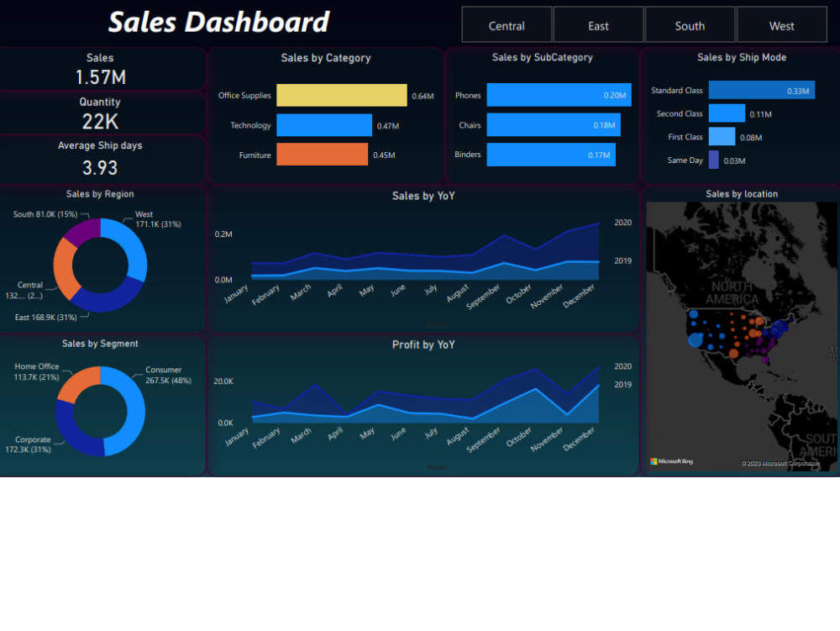Click the Technology bar in Sales by Category
This screenshot has width=840, height=631.
pos(326,125)
